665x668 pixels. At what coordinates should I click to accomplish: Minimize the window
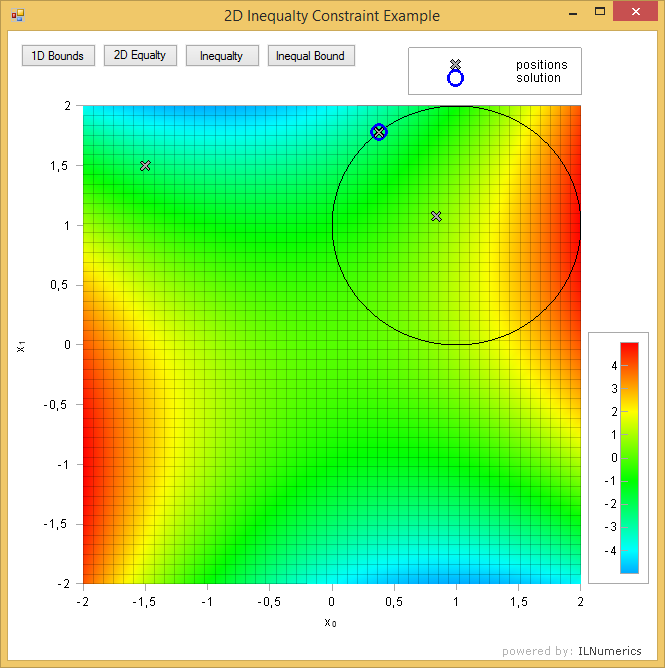click(574, 14)
